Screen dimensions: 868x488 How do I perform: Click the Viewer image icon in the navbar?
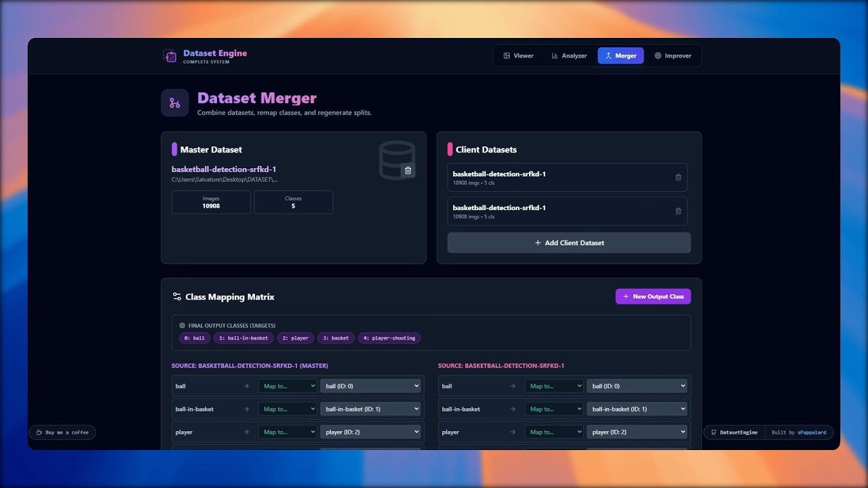(506, 56)
